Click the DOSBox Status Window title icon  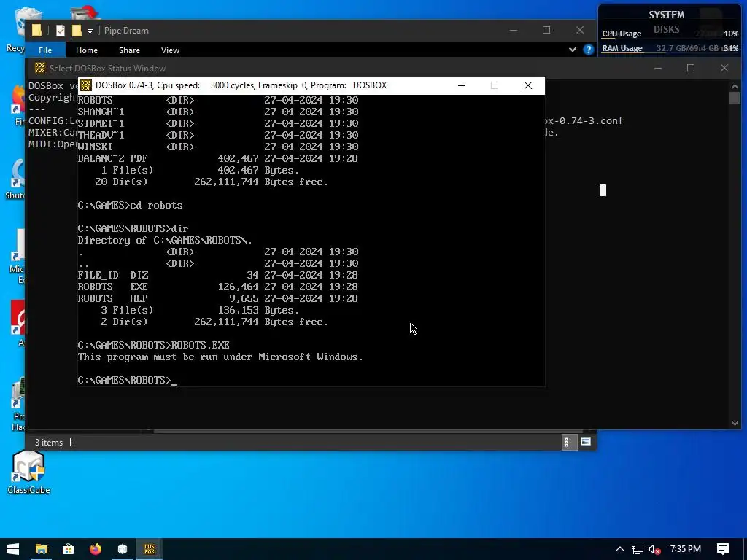pos(40,68)
